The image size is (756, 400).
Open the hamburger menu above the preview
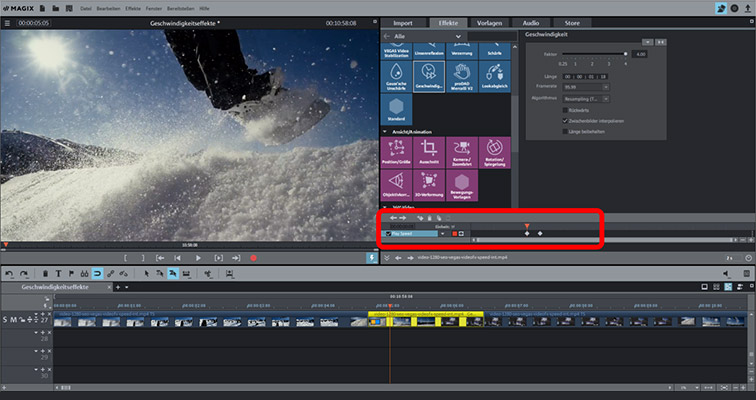tap(7, 23)
